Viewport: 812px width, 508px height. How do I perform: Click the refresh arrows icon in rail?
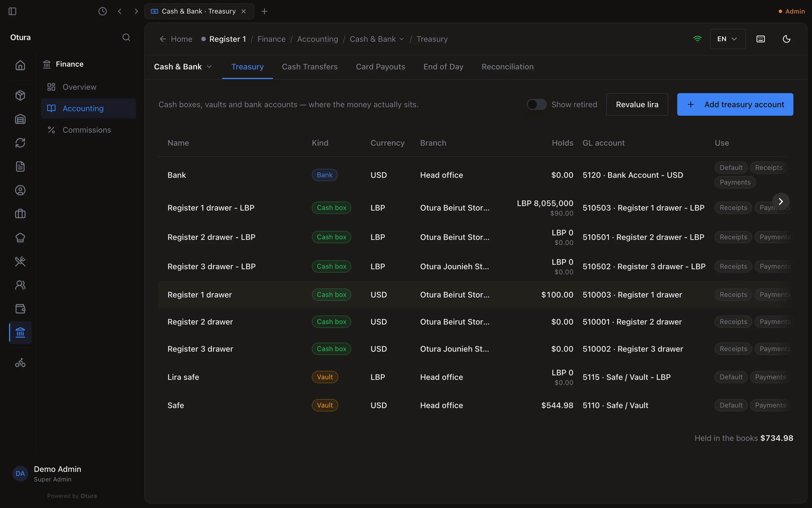(20, 143)
